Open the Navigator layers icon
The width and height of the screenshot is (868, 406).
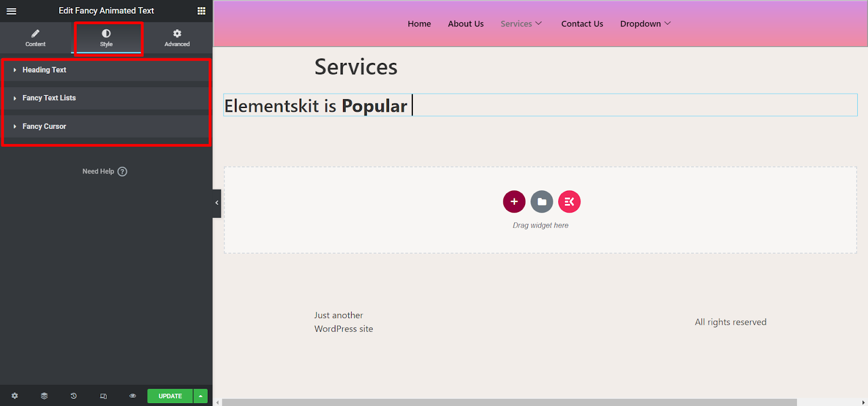tap(44, 396)
